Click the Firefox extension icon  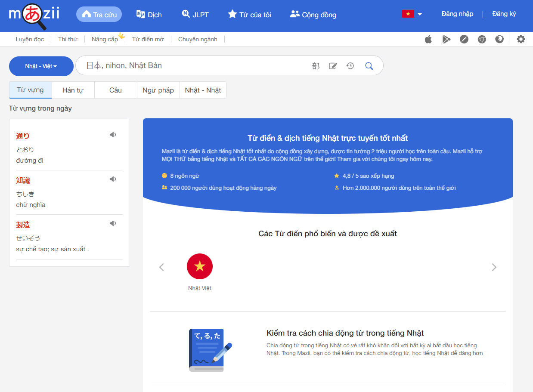point(499,40)
